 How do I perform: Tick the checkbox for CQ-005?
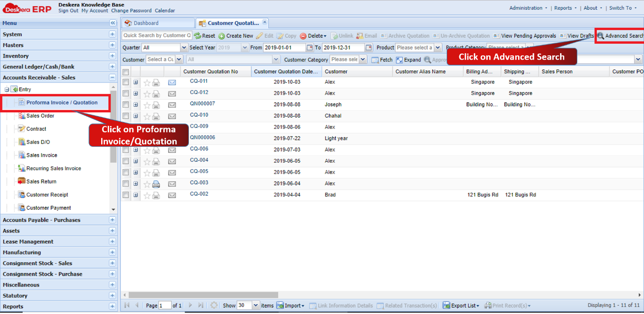[125, 172]
